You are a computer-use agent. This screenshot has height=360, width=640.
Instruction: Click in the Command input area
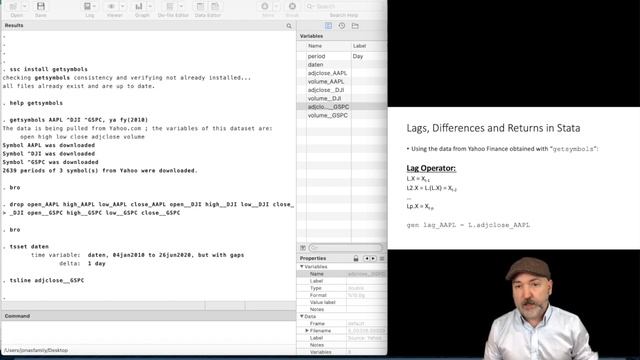[149, 333]
